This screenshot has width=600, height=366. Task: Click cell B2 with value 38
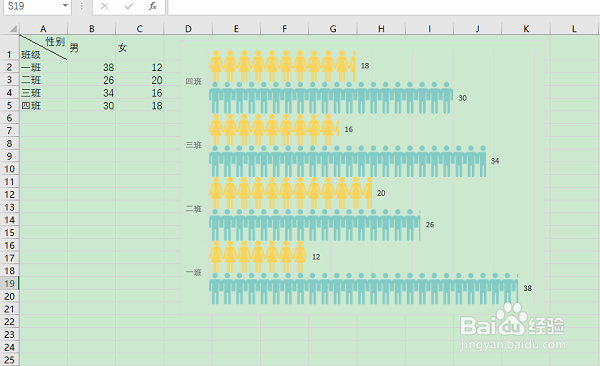click(91, 67)
